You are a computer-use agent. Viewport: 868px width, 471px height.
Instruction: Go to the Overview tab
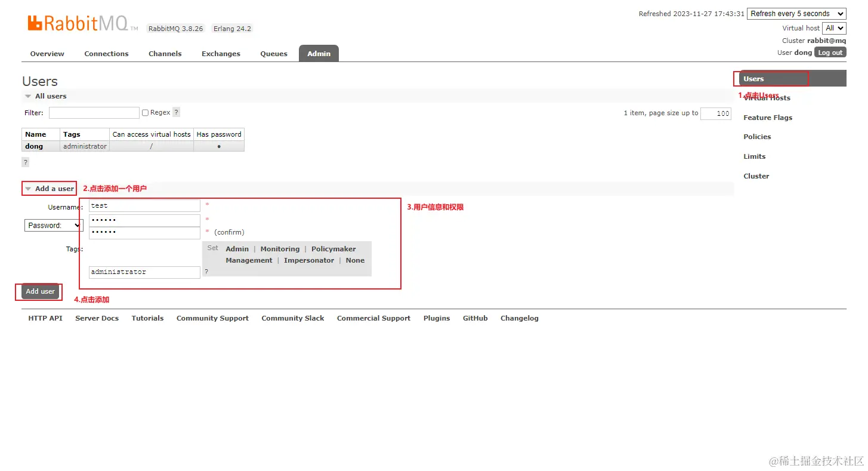(47, 54)
